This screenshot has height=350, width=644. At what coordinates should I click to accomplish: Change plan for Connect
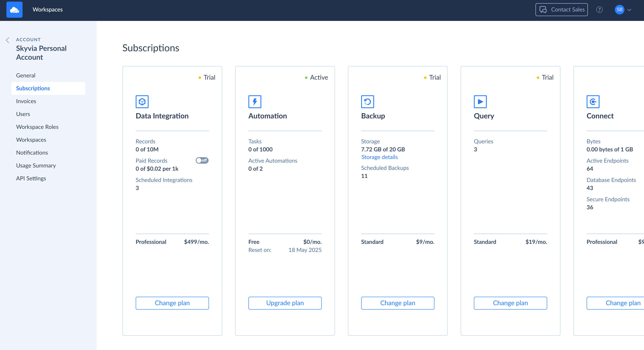615,303
